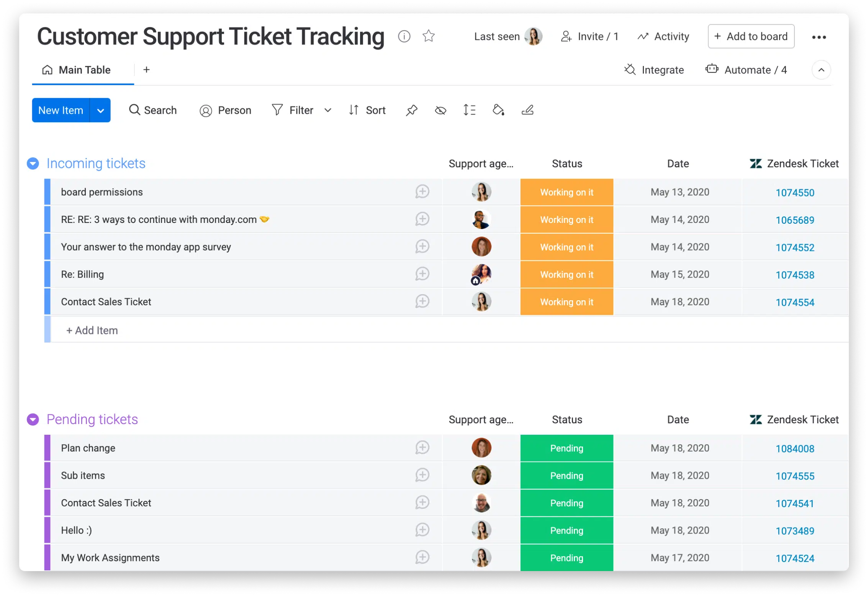Open updates for Incoming Contact Sales Ticket

point(422,301)
